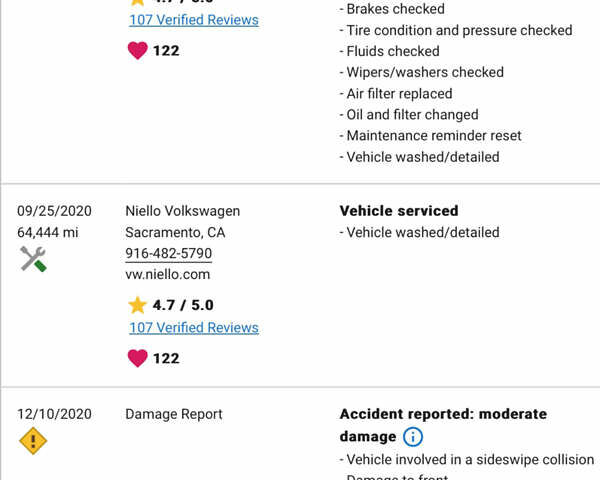
Task: Click the gold star rating icon beside 4.7 / 5.0
Action: click(x=137, y=305)
